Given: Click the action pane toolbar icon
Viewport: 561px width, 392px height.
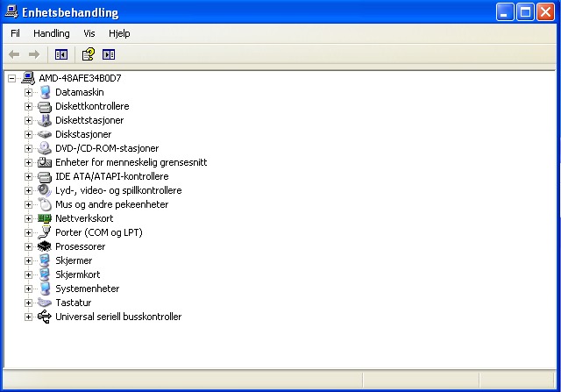Looking at the screenshot, I should 109,54.
